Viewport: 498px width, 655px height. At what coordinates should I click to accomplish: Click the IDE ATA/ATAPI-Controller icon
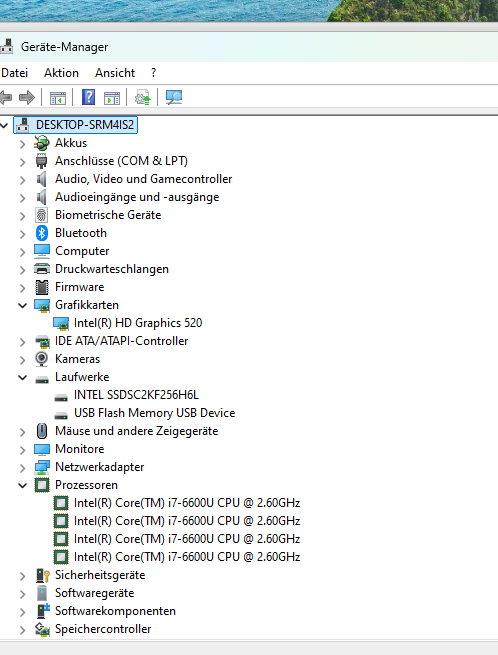tap(42, 341)
